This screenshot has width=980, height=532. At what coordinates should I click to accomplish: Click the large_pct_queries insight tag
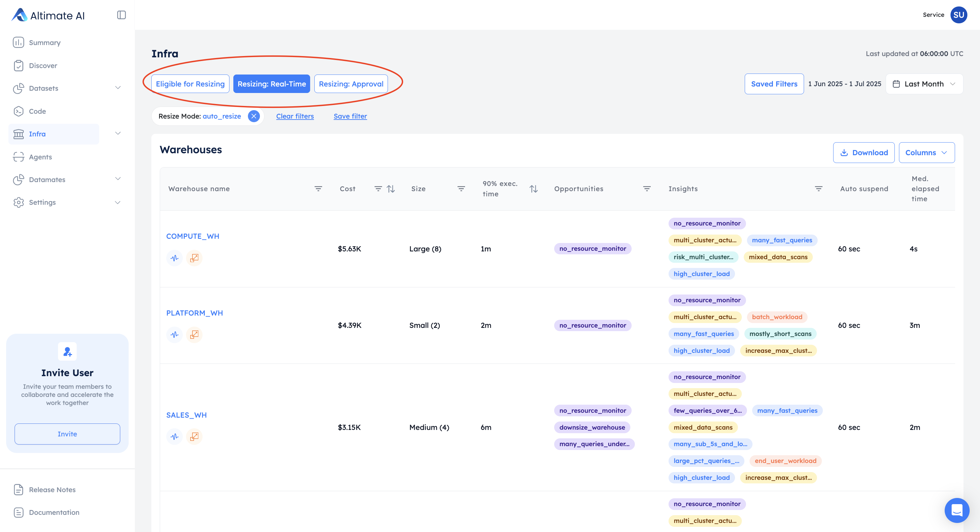tap(706, 460)
